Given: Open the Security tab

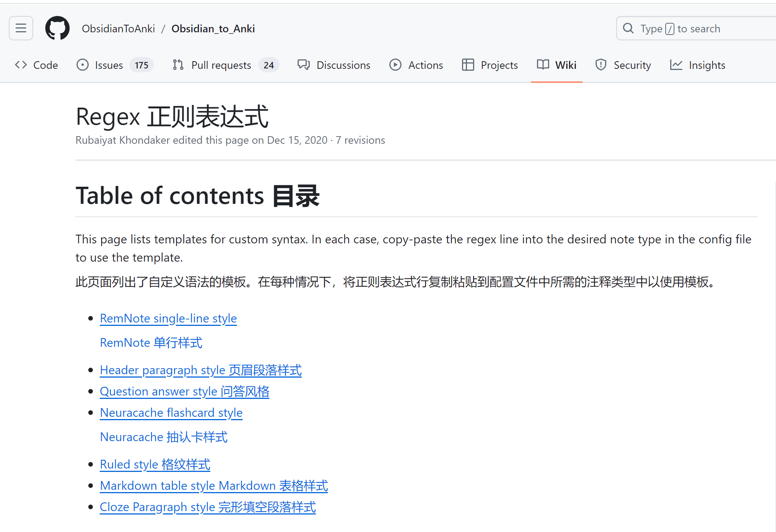Looking at the screenshot, I should 623,65.
